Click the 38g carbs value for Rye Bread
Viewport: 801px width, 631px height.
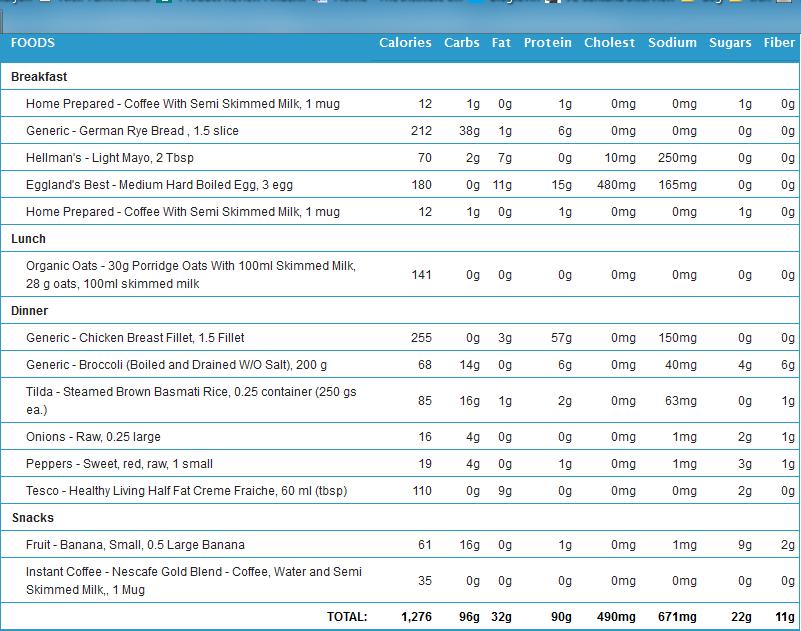click(x=469, y=131)
